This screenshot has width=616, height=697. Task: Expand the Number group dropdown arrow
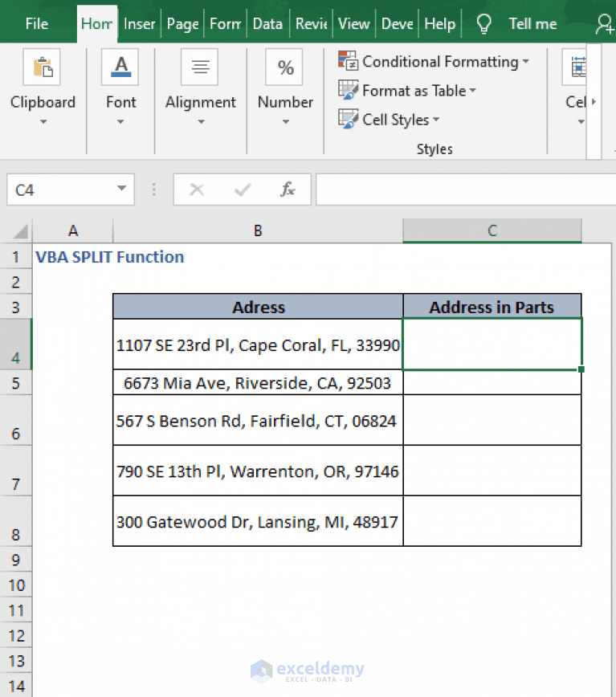click(x=286, y=122)
